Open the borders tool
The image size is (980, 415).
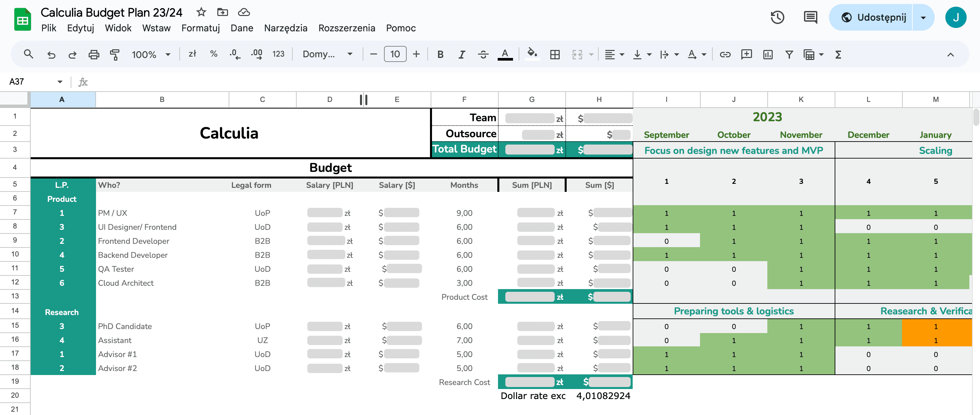point(555,54)
